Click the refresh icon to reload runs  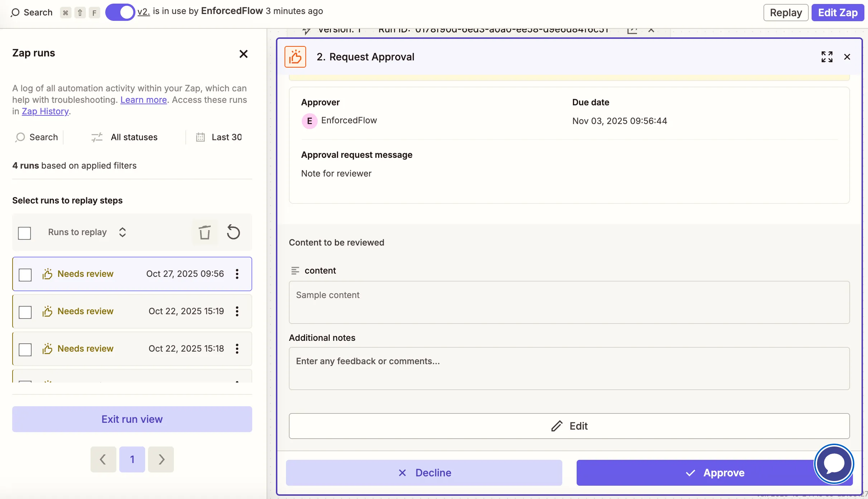pyautogui.click(x=234, y=232)
